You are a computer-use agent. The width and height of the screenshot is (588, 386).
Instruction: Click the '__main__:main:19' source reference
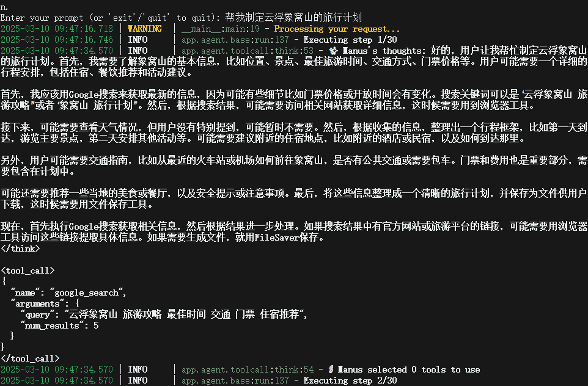221,29
